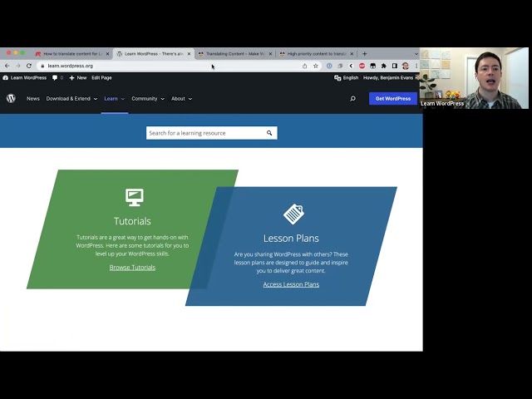Switch to the 'High priority content to translate' tab

(316, 53)
